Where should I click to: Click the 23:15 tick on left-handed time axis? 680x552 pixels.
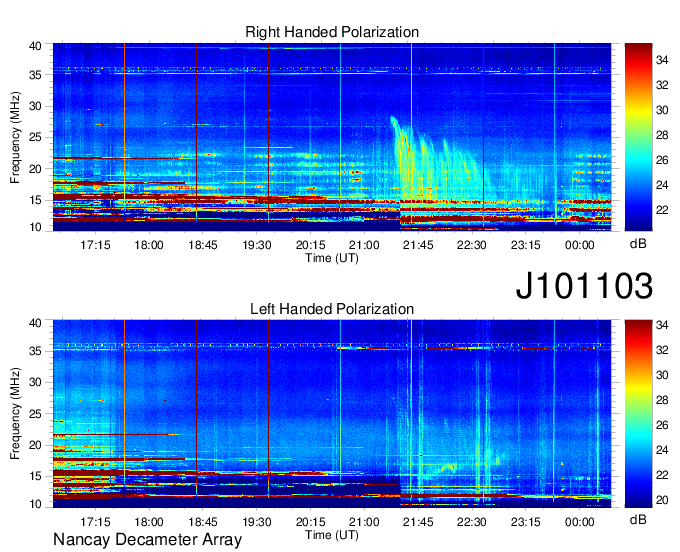[526, 522]
